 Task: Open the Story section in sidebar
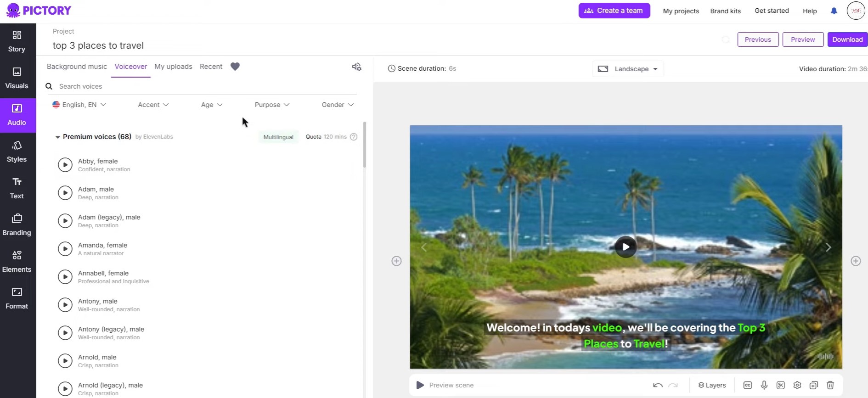[17, 41]
